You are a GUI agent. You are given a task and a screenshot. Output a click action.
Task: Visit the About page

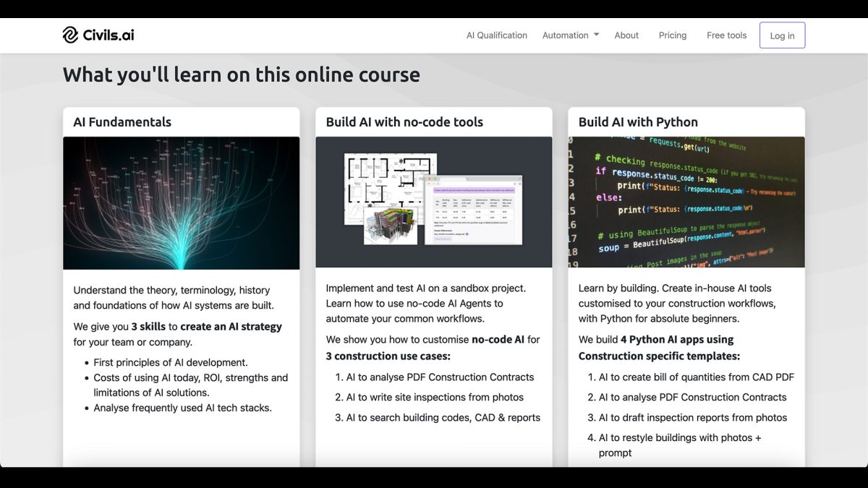coord(626,35)
